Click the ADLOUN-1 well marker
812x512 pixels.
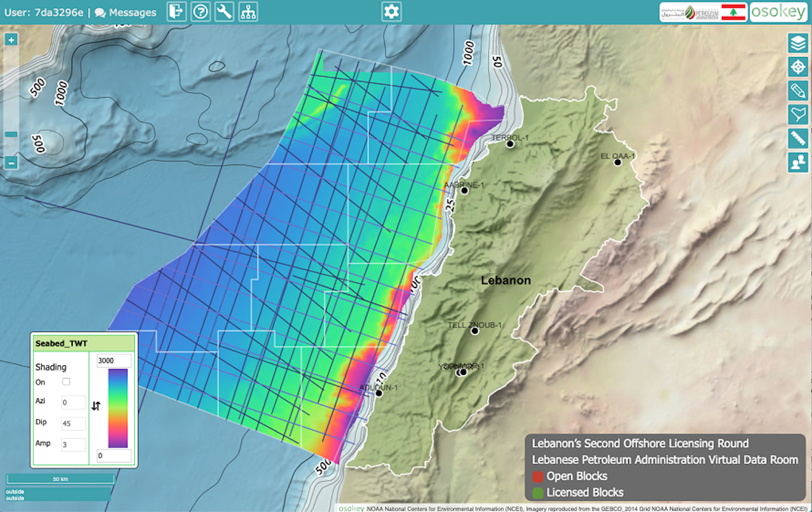pos(378,393)
